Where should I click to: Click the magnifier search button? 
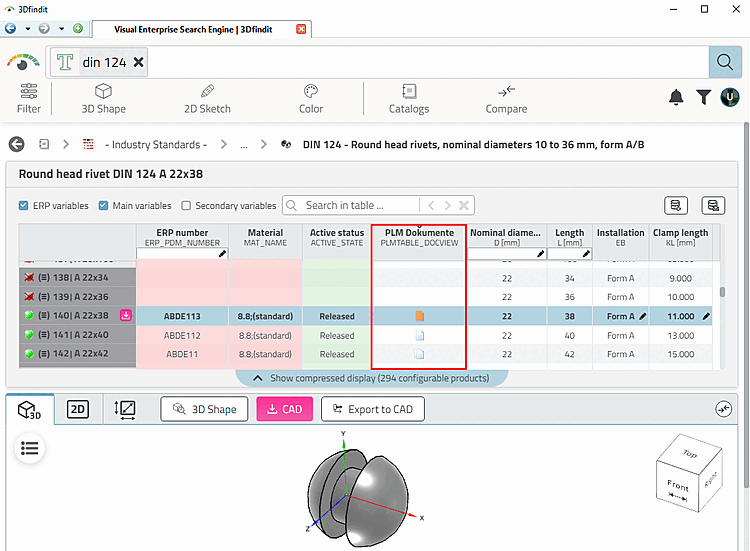click(x=725, y=62)
